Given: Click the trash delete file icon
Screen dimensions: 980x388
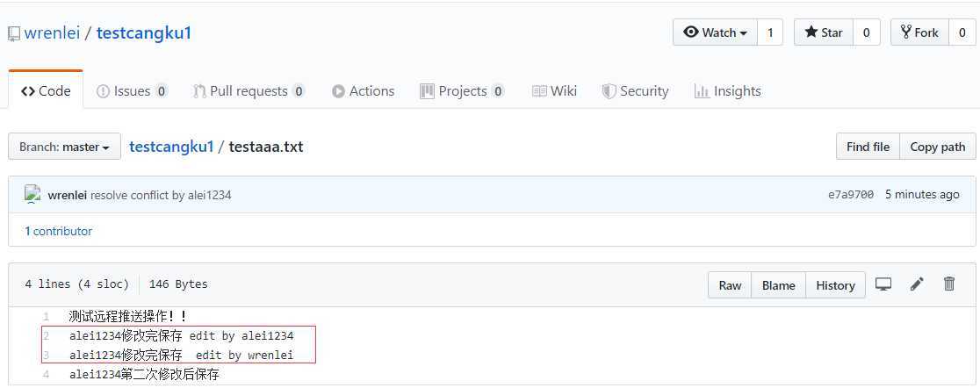Looking at the screenshot, I should [949, 284].
